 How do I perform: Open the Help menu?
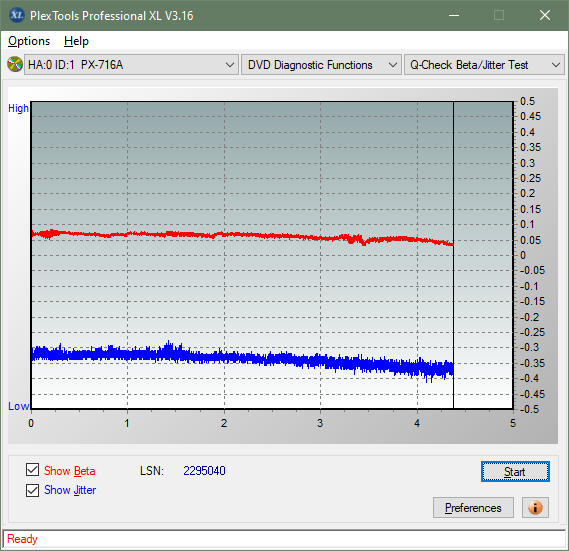(x=76, y=41)
